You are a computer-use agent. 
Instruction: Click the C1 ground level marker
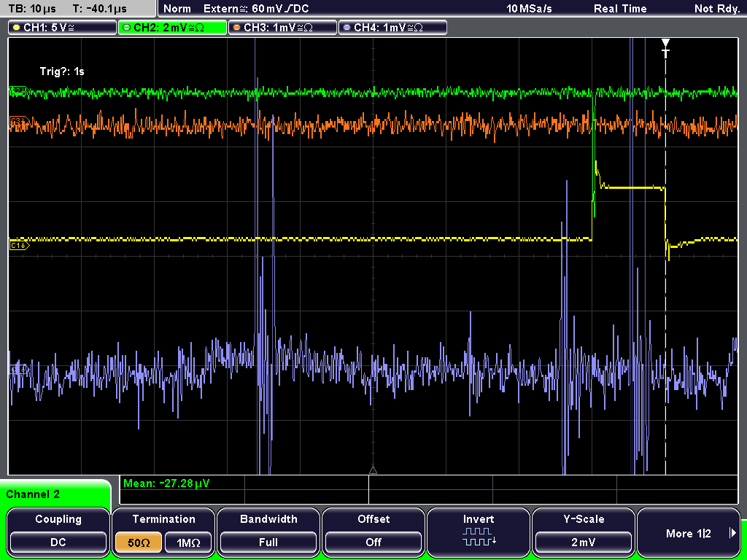pyautogui.click(x=20, y=245)
